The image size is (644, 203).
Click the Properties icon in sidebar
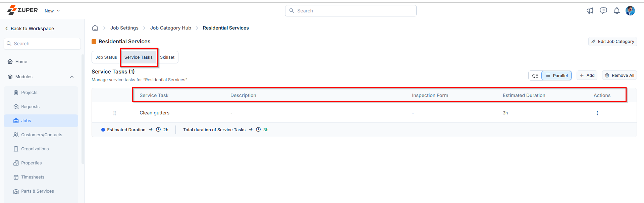(16, 163)
